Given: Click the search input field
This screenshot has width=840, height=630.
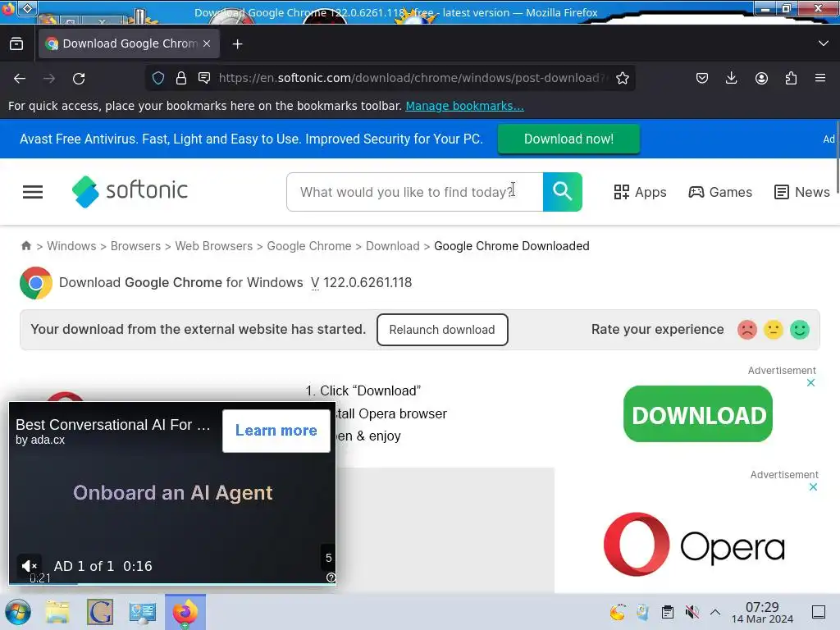Looking at the screenshot, I should click(414, 192).
